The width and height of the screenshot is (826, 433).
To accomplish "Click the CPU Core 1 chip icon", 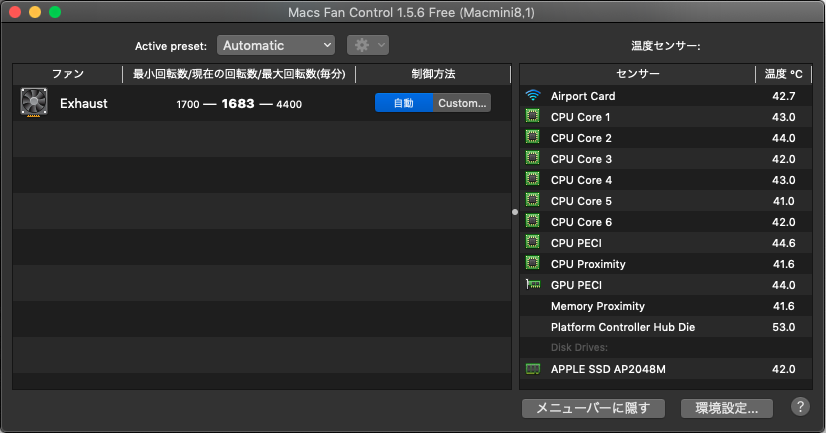I will click(x=532, y=117).
